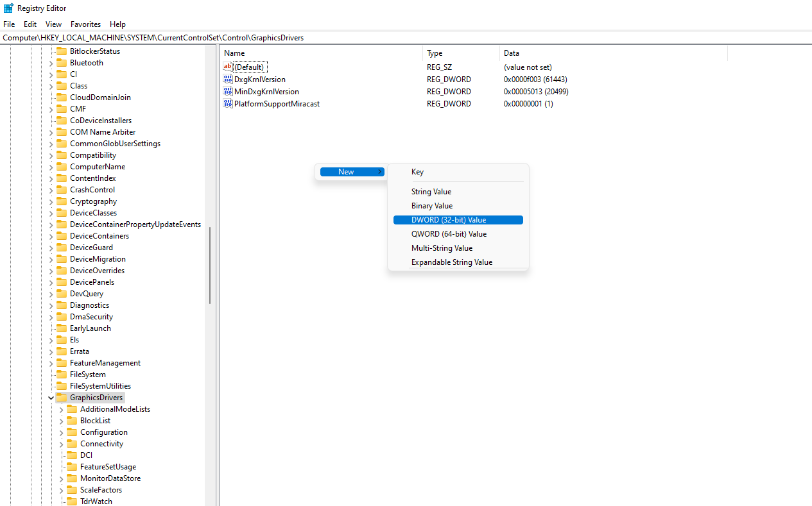812x506 pixels.
Task: Expand the Configuration subkey
Action: pyautogui.click(x=61, y=432)
